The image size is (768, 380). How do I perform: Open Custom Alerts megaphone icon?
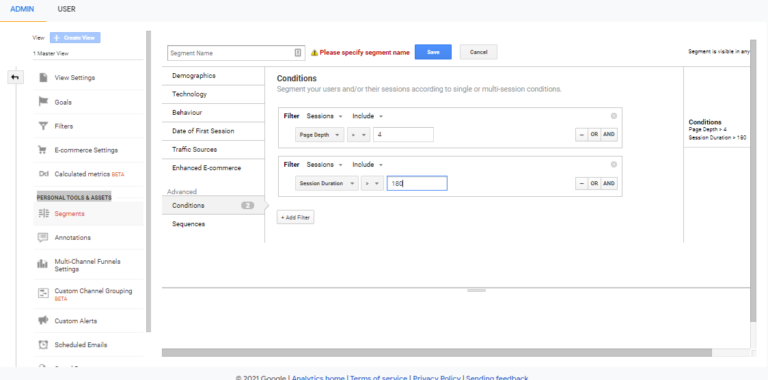click(x=43, y=321)
